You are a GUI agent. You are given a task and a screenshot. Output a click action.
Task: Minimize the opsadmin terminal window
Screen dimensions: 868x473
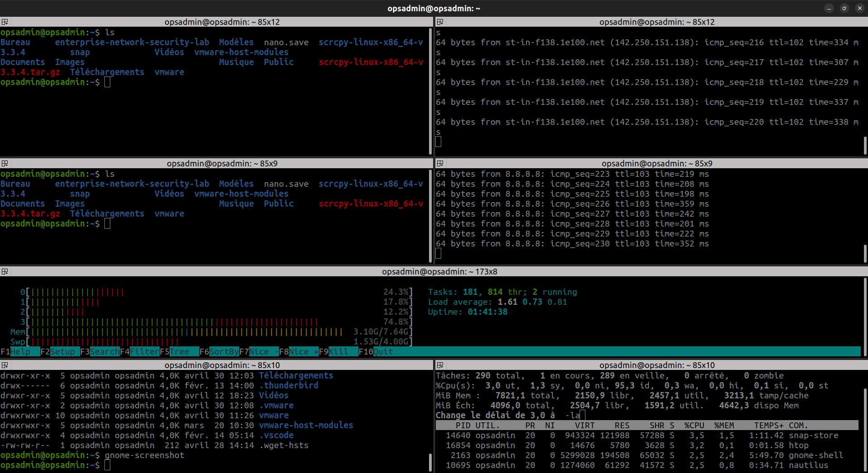pos(829,8)
